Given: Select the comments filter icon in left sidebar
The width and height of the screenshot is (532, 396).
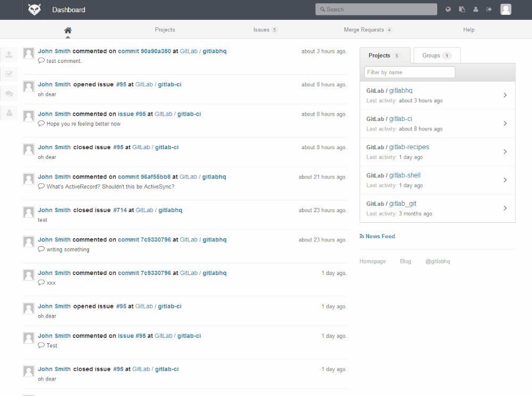Looking at the screenshot, I should (x=8, y=93).
